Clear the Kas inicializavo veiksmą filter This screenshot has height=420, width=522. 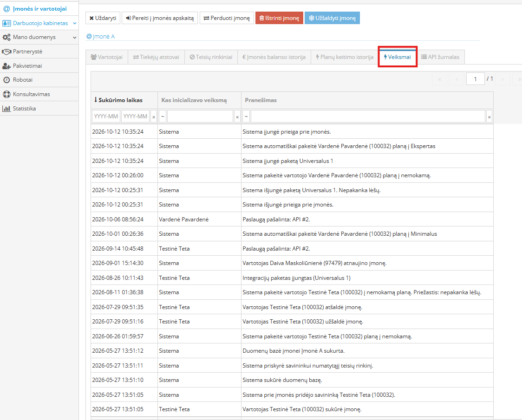(237, 117)
